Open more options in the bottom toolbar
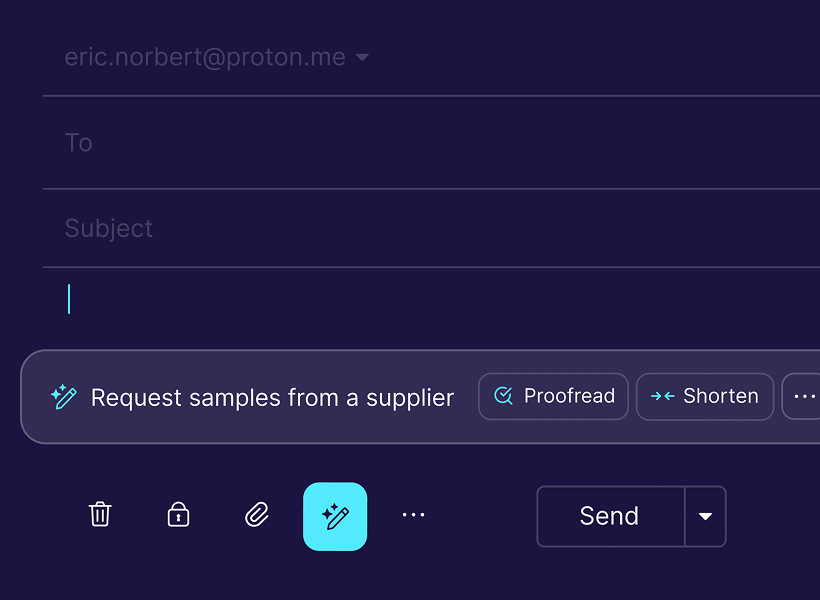The image size is (820, 600). (413, 515)
